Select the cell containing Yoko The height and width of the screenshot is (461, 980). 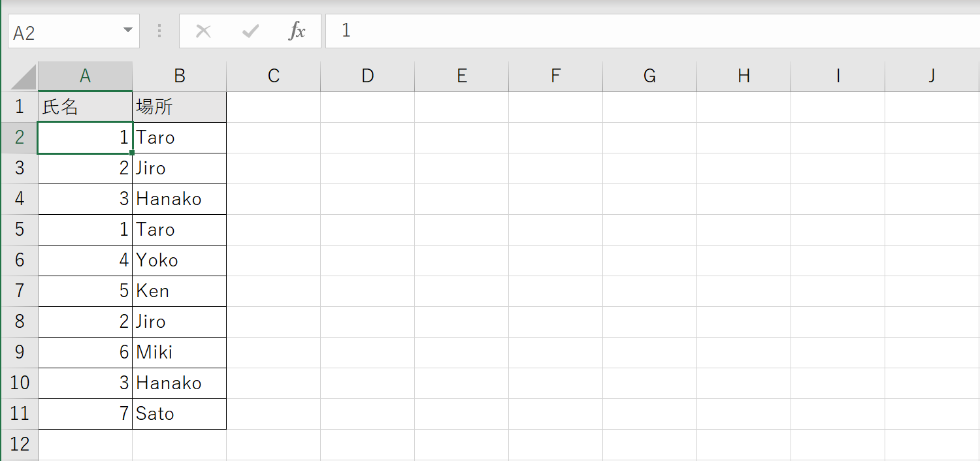click(x=180, y=261)
